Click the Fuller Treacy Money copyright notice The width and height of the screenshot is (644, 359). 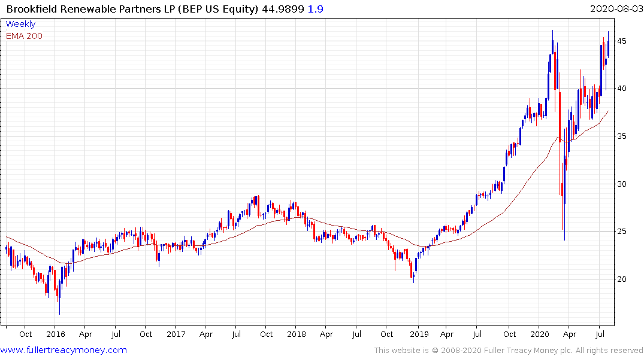[x=509, y=350]
